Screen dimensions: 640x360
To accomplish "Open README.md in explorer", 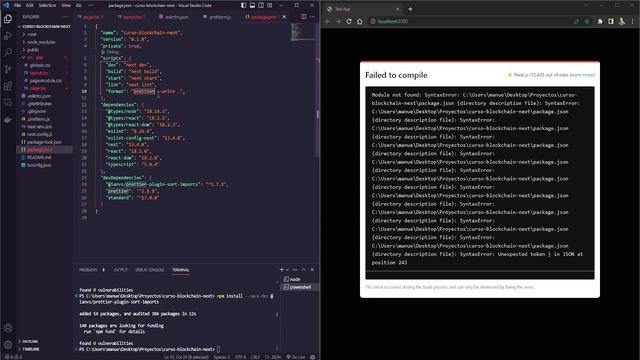I will 39,157.
